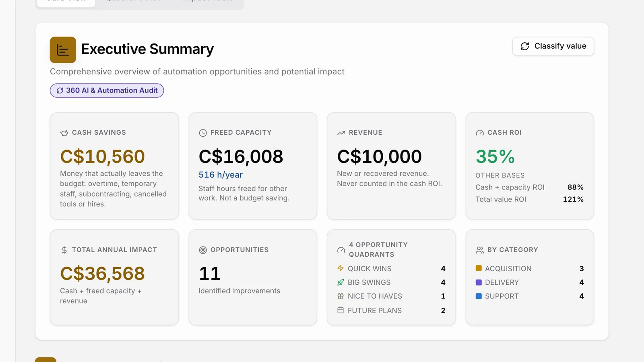This screenshot has width=644, height=362.
Task: Click the purple Delivery color swatch
Action: (479, 282)
